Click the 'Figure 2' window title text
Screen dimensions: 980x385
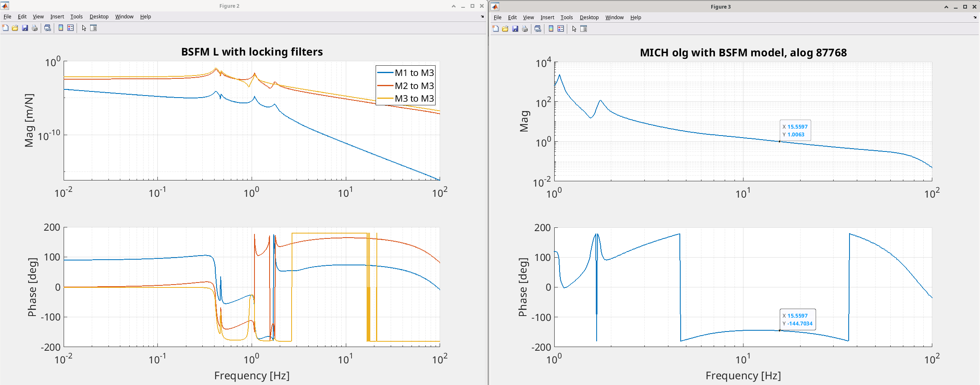click(x=229, y=6)
